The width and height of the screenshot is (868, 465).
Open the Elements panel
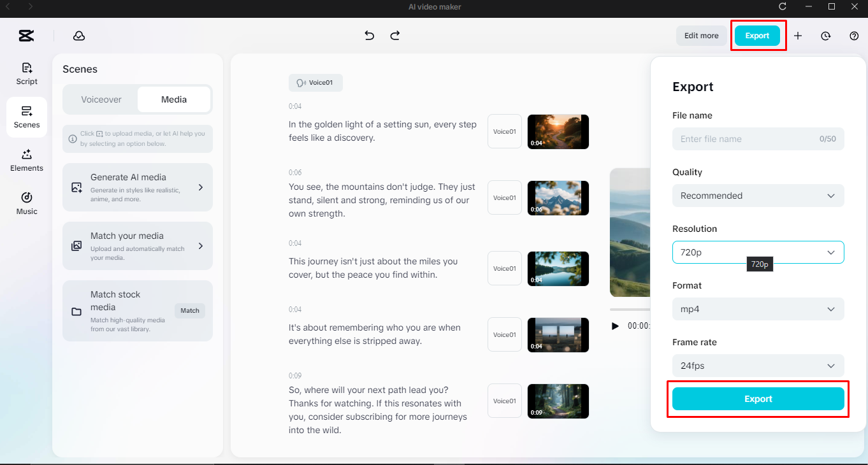(26, 161)
